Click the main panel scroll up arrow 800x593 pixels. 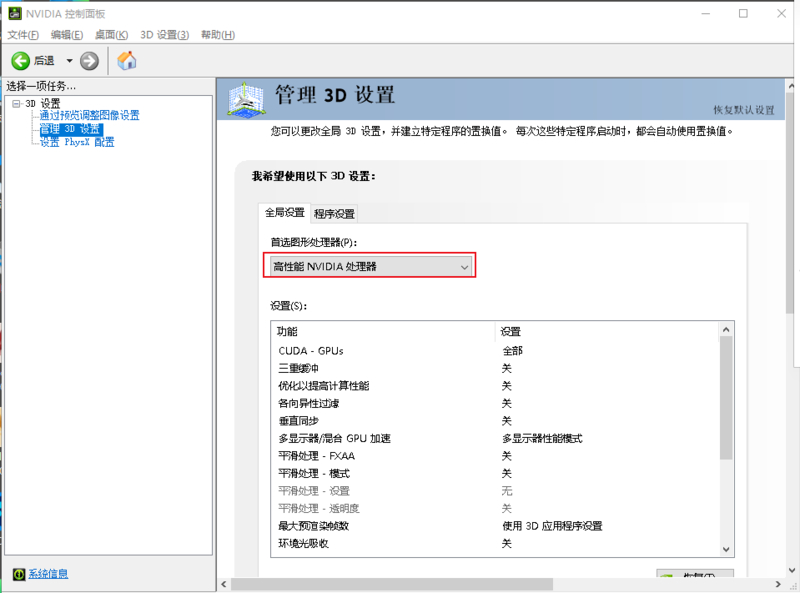click(x=792, y=86)
